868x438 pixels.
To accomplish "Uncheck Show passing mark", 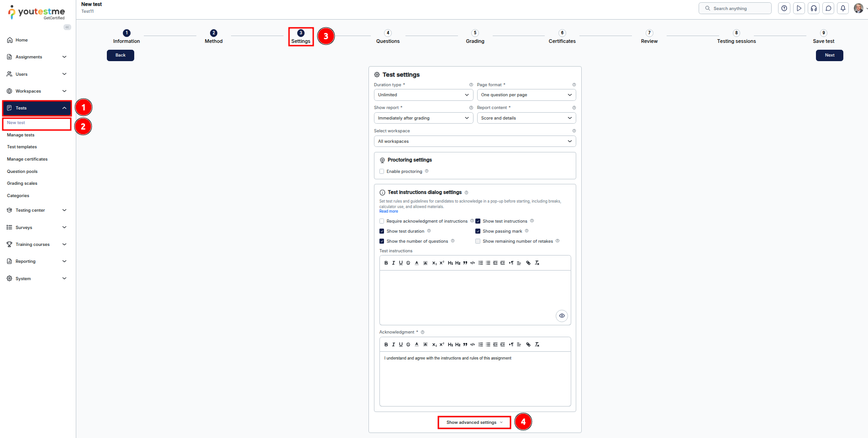I will tap(478, 231).
